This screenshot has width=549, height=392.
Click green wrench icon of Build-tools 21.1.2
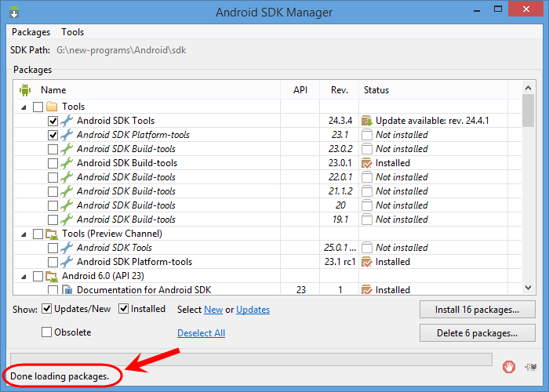click(x=67, y=191)
